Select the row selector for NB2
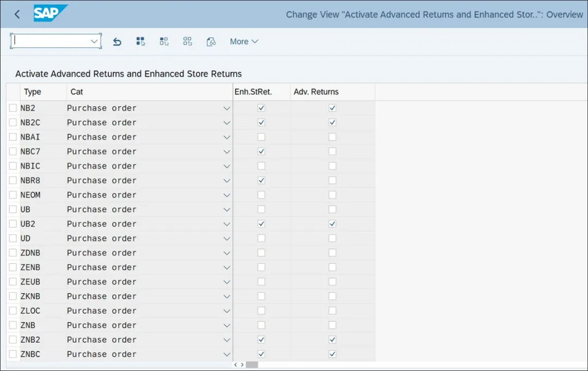 coord(13,108)
